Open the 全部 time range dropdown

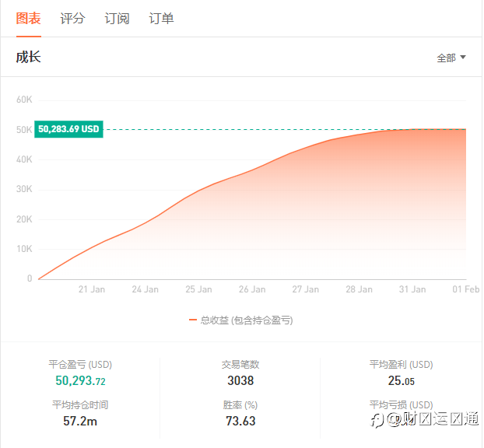click(451, 58)
